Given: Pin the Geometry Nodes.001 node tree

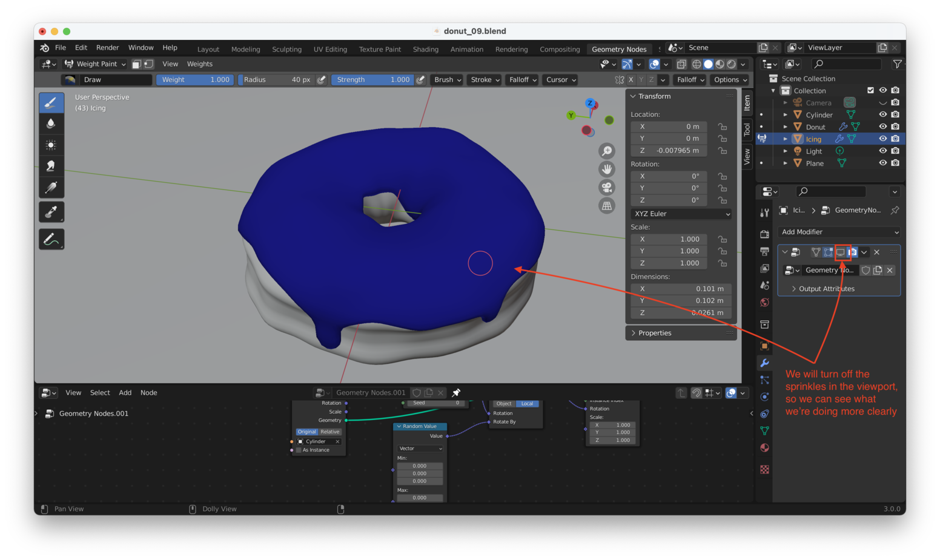Looking at the screenshot, I should pyautogui.click(x=456, y=393).
